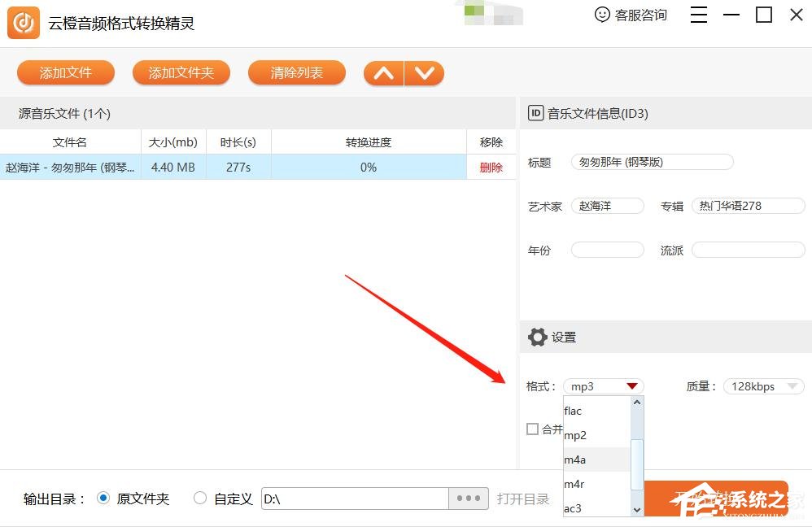Click the browse button beside path field

(x=468, y=499)
